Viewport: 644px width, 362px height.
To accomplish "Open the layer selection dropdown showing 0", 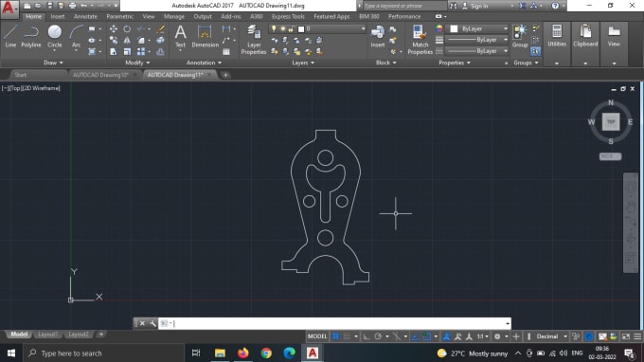I will 317,28.
